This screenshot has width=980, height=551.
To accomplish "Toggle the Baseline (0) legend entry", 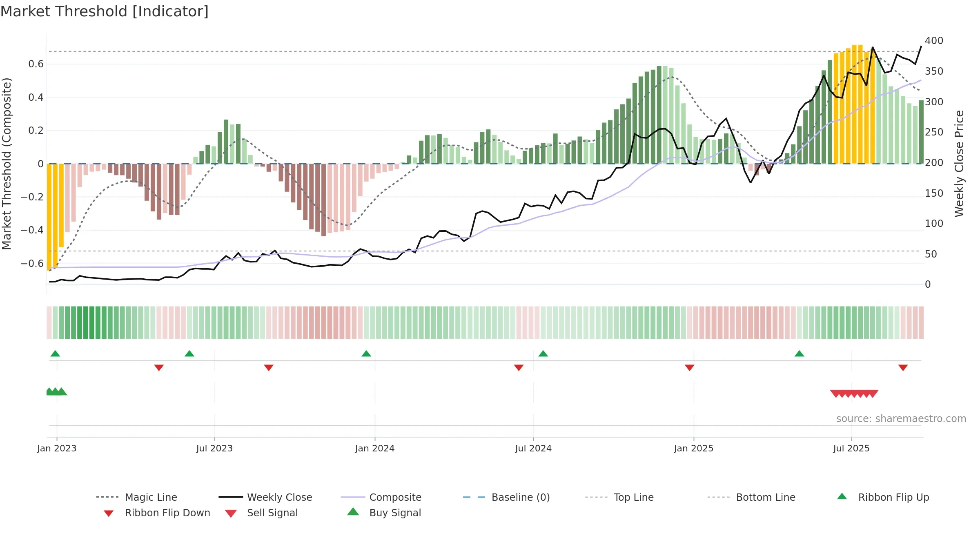I will pos(506,497).
